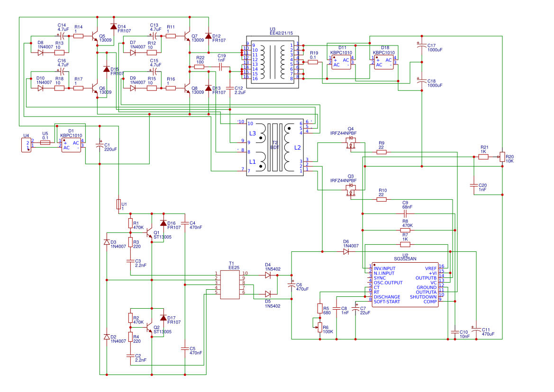Select the Q4 IRFZ44NPBF MOSFET symbol
Viewport: 554px width, 392px height.
tap(351, 143)
